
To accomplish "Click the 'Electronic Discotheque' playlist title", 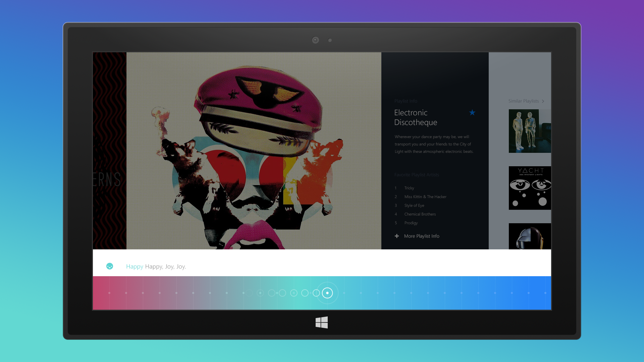I will tap(416, 117).
